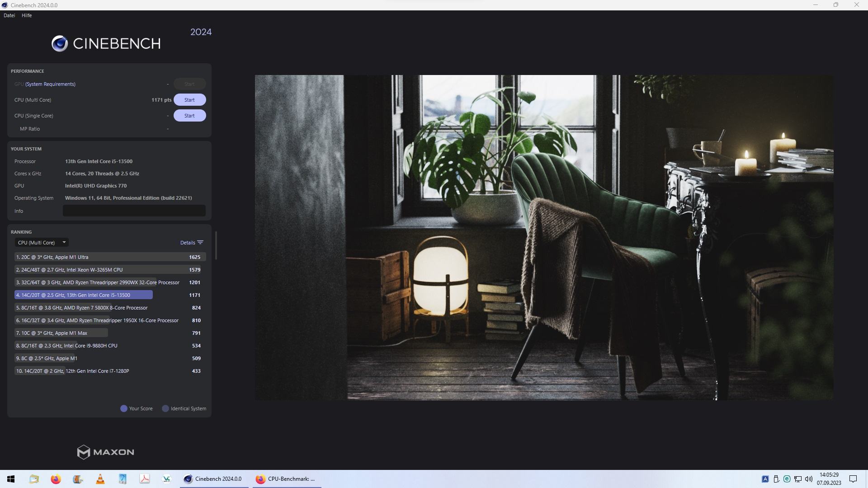Open the Datei menu
The width and height of the screenshot is (868, 488).
pyautogui.click(x=9, y=15)
